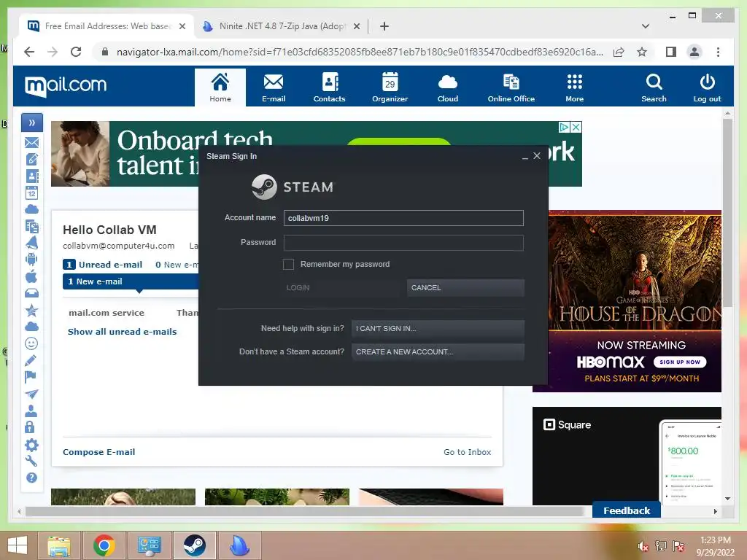Click the paper plane icon in sidebar
The width and height of the screenshot is (747, 560).
click(x=32, y=394)
